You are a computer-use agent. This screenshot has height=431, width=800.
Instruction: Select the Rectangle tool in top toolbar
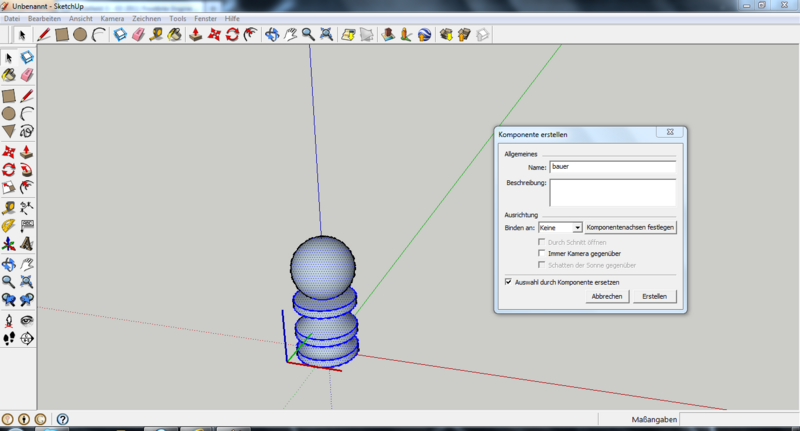[x=62, y=35]
